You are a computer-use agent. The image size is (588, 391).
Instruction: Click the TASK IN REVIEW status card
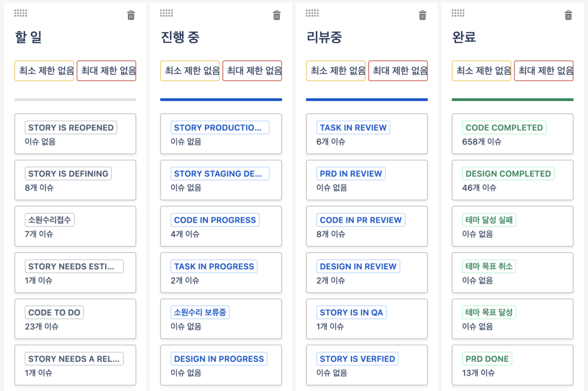point(367,134)
